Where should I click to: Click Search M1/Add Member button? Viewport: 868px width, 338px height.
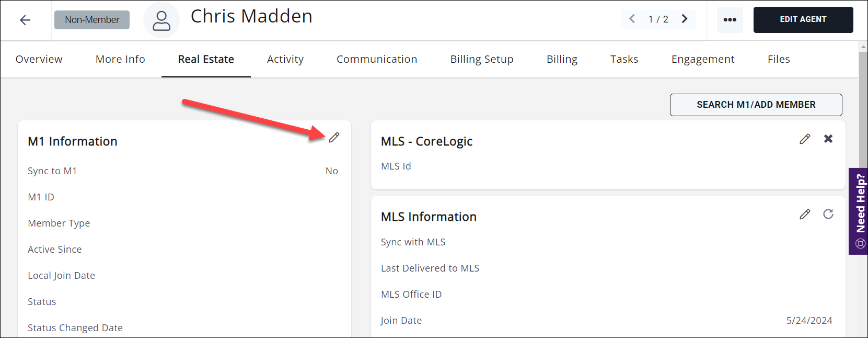click(x=756, y=105)
